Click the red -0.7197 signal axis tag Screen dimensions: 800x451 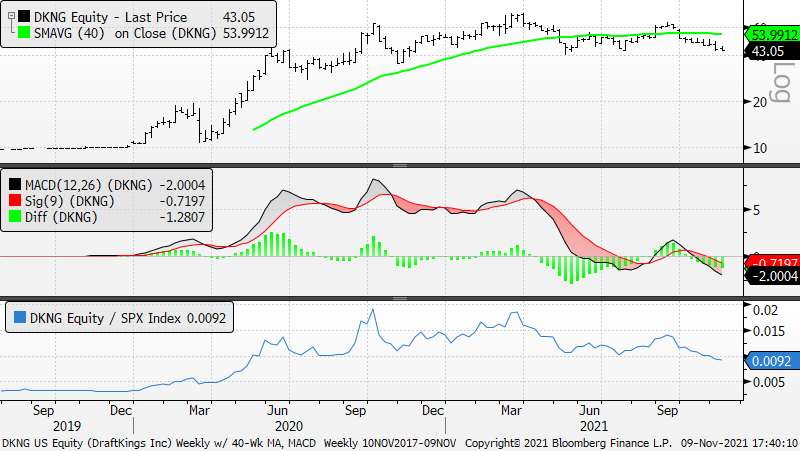(x=772, y=262)
